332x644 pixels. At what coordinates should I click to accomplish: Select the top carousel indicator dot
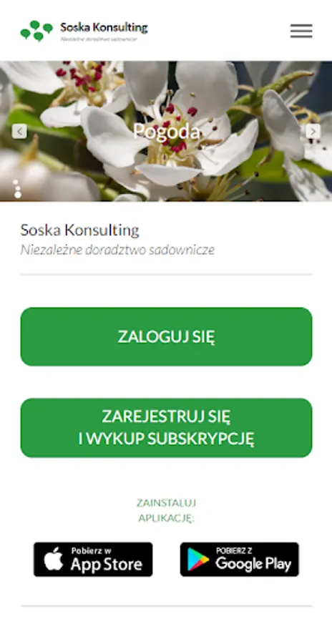click(x=16, y=182)
